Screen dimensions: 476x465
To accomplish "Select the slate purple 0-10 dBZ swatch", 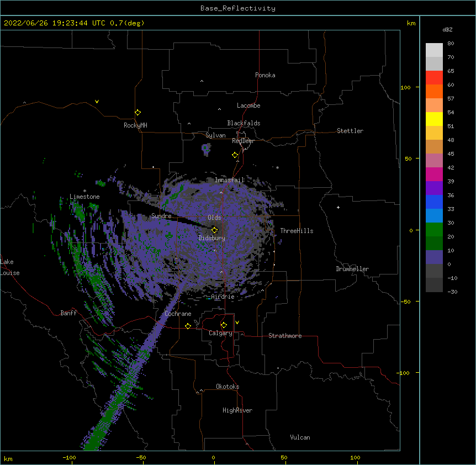I will [x=434, y=257].
